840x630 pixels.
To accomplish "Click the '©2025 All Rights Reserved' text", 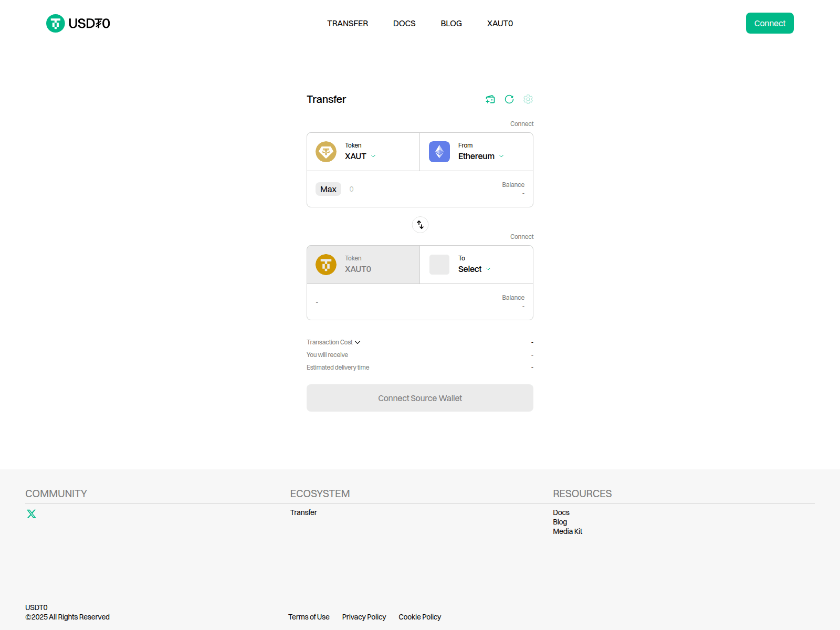I will [x=67, y=617].
